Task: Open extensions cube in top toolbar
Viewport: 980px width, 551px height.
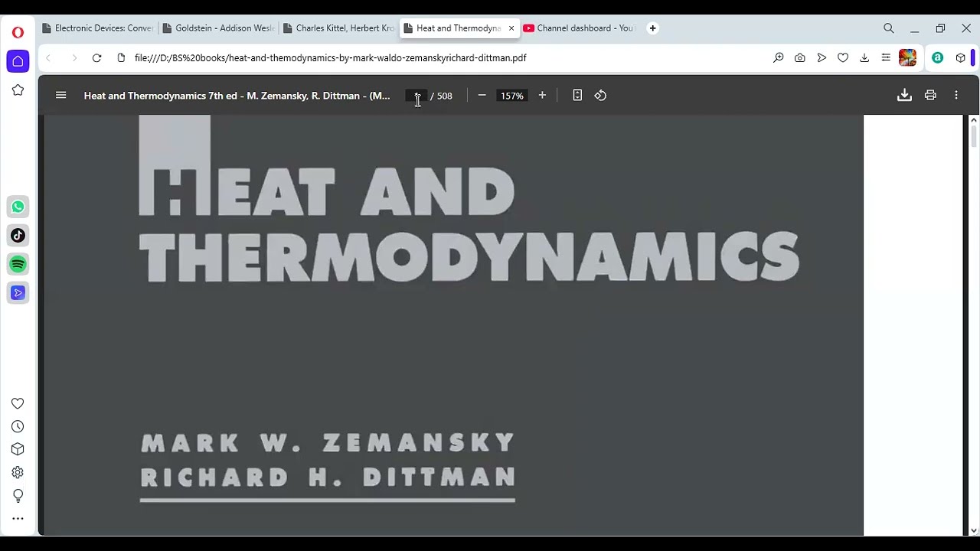Action: coord(960,58)
